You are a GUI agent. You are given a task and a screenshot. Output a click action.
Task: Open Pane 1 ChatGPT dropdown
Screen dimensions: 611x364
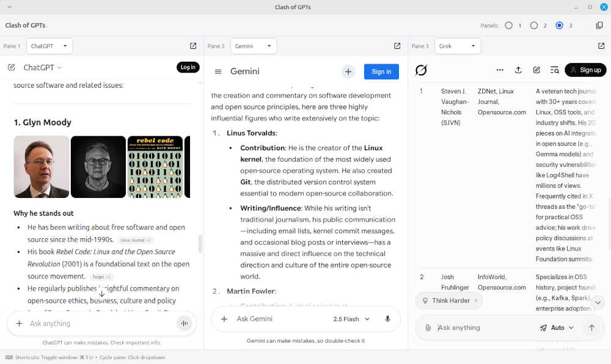(x=49, y=46)
